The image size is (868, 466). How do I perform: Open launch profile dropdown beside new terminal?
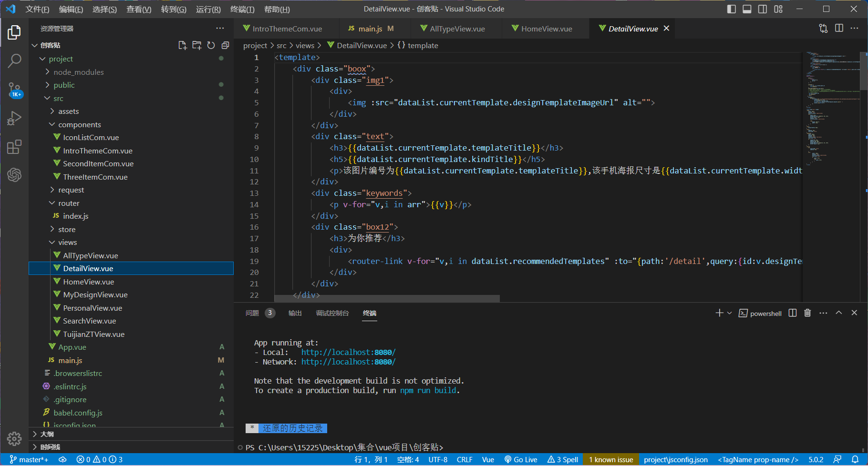pos(729,313)
